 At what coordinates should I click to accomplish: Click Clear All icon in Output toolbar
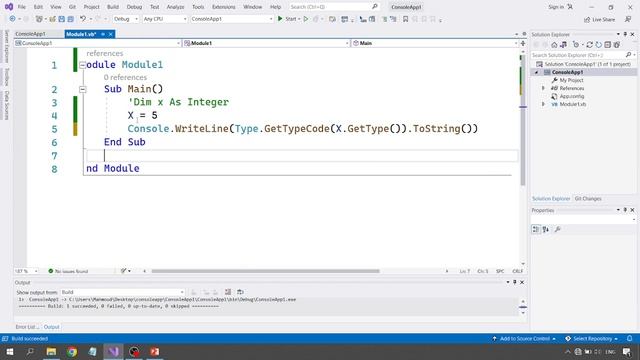coord(228,292)
